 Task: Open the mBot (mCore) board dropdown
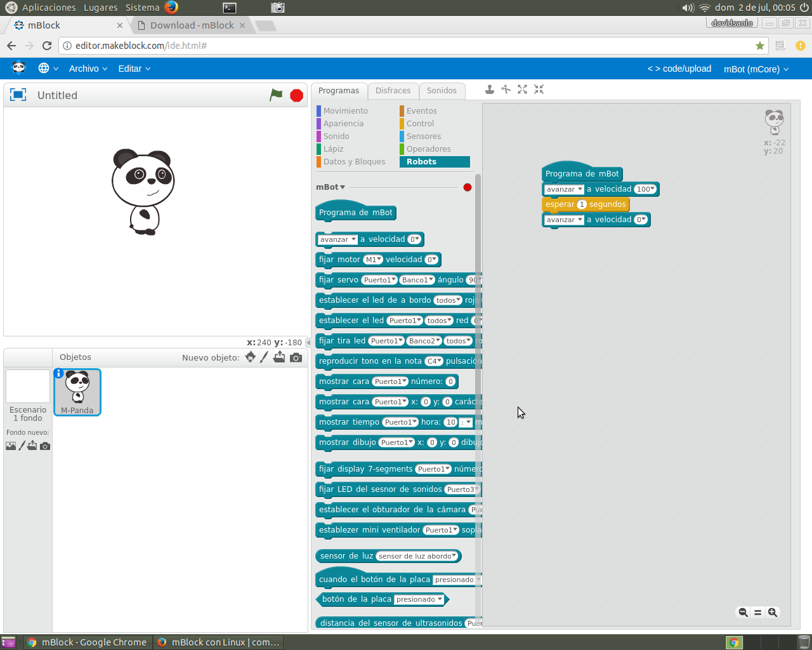tap(756, 69)
